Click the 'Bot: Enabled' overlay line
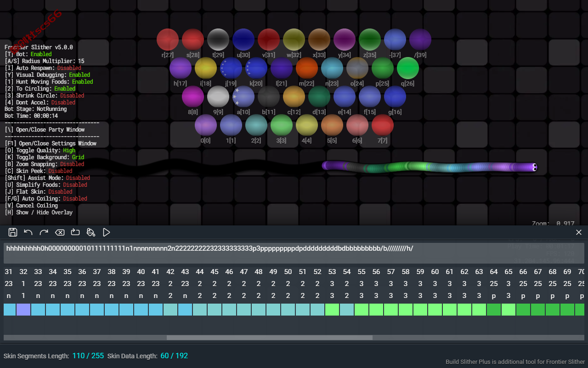Viewport: 588px width, 368px height. tap(28, 54)
